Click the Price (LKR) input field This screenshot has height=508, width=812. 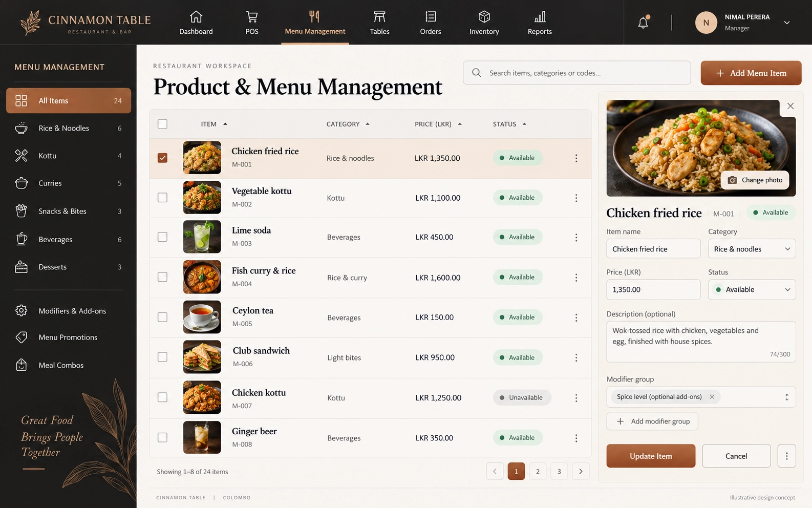tap(653, 289)
